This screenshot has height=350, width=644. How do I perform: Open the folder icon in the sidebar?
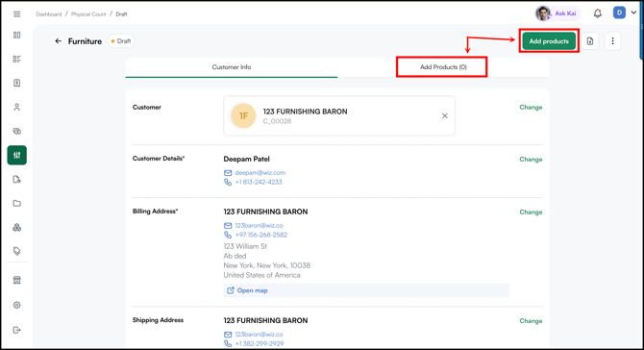pos(17,203)
